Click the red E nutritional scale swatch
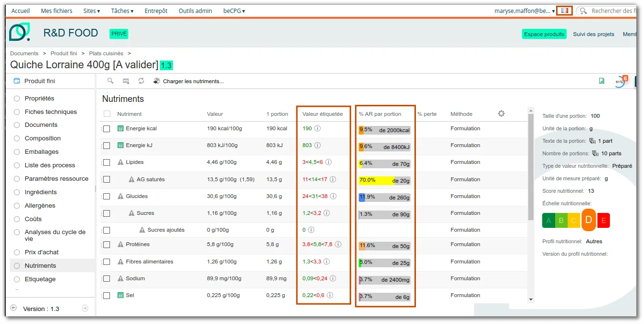Image resolution: width=644 pixels, height=324 pixels. tap(604, 221)
